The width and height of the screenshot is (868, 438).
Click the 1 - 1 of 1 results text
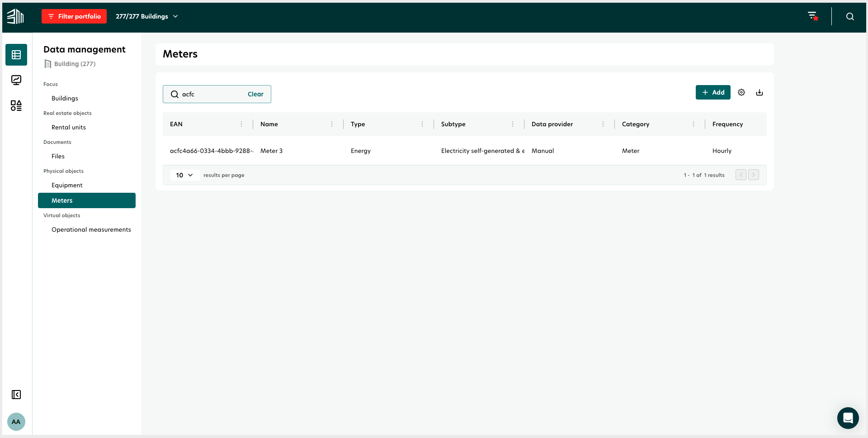coord(704,175)
